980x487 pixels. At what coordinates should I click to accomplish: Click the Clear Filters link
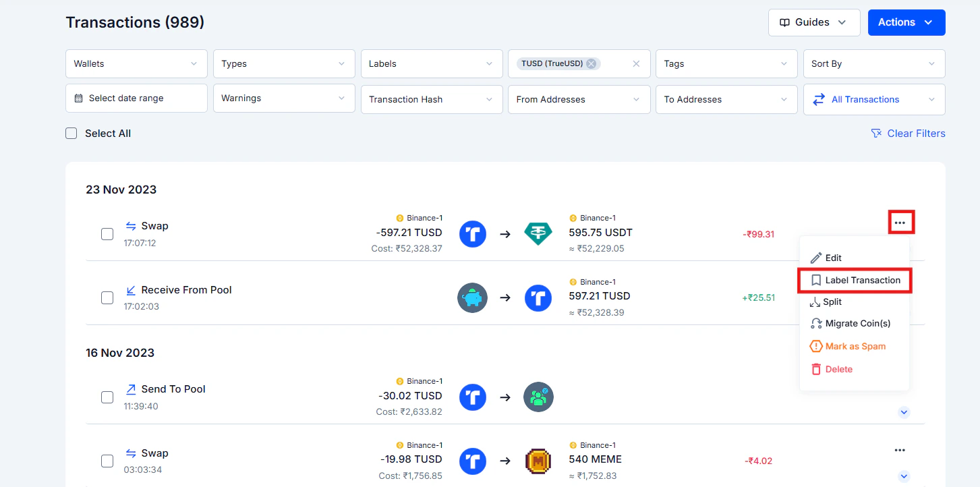[x=909, y=134]
